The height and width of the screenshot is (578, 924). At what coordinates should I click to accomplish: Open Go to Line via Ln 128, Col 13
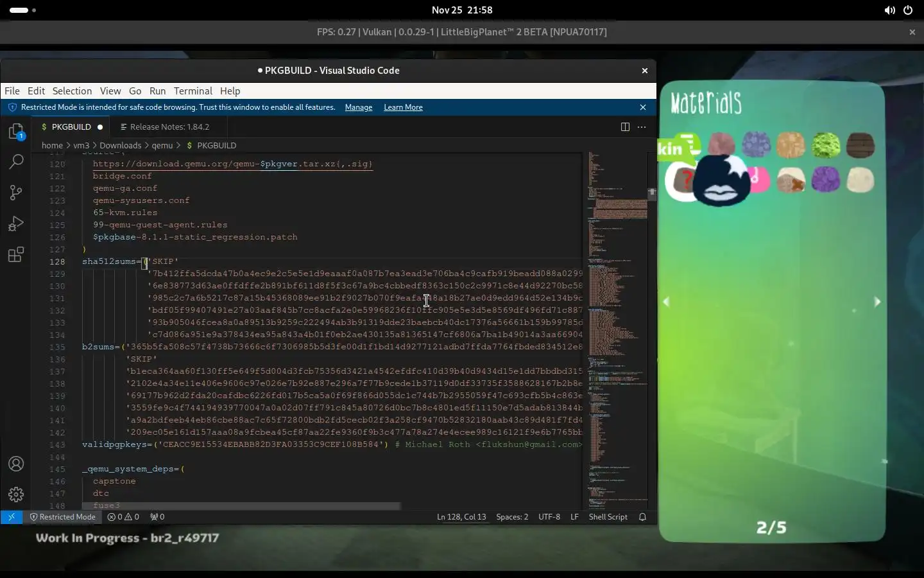coord(461,517)
